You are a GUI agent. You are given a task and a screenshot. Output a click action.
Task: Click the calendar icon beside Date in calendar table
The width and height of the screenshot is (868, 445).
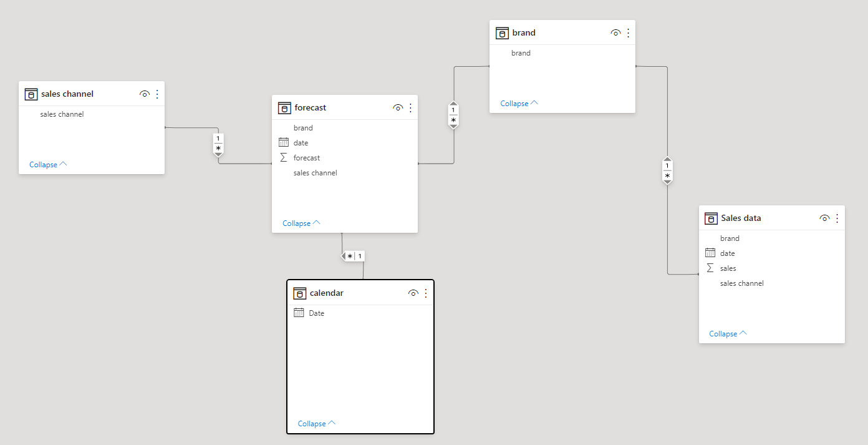(x=299, y=313)
